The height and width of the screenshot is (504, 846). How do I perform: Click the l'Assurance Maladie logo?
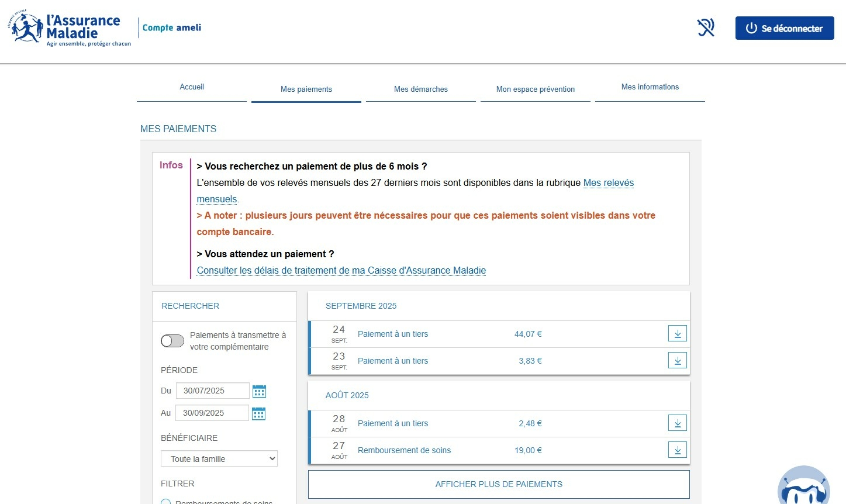[x=69, y=28]
